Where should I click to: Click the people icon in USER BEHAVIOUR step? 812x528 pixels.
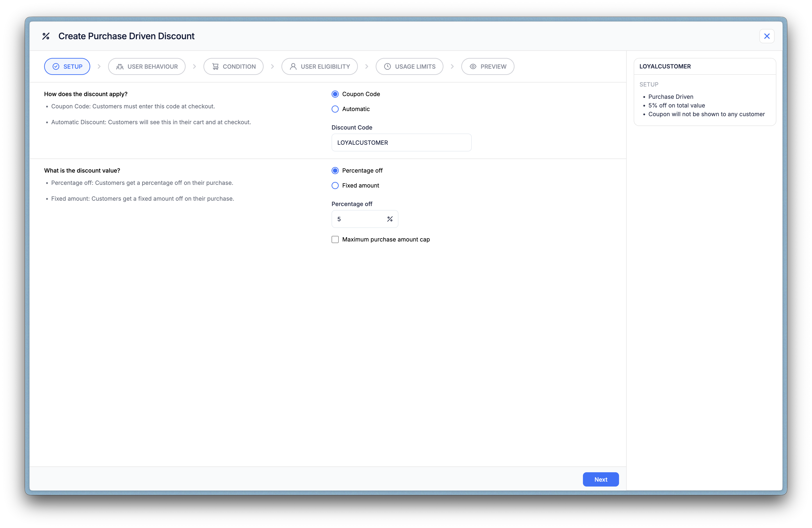pos(120,66)
